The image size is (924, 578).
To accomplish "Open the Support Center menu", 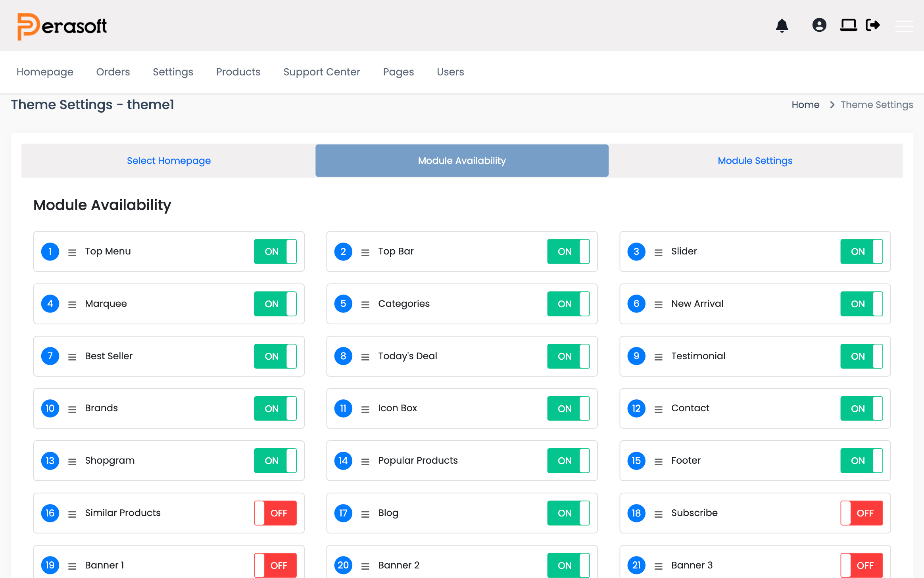I will (x=322, y=72).
